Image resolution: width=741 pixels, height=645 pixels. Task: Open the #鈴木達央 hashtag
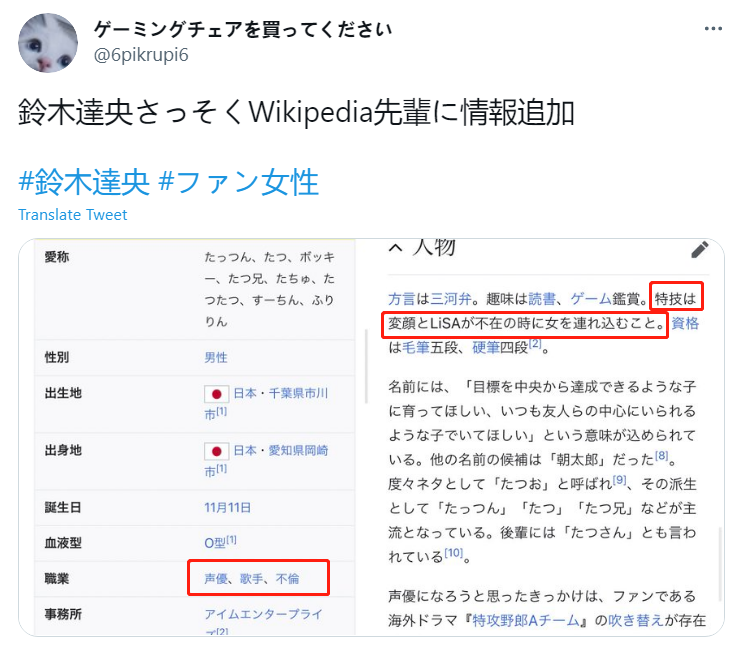point(84,182)
